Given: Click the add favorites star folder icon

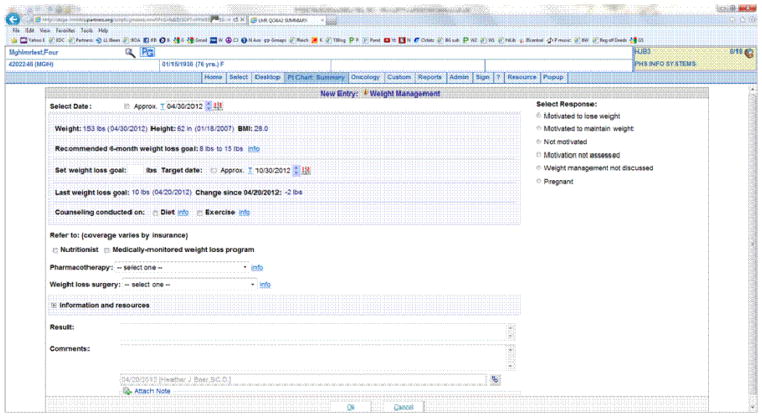Looking at the screenshot, I should click(14, 40).
